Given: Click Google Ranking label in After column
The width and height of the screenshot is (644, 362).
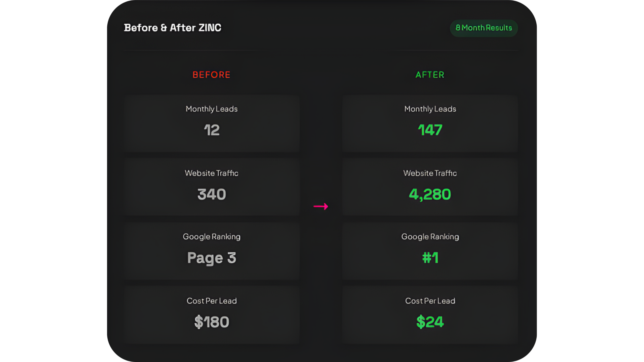Looking at the screenshot, I should pos(430,237).
